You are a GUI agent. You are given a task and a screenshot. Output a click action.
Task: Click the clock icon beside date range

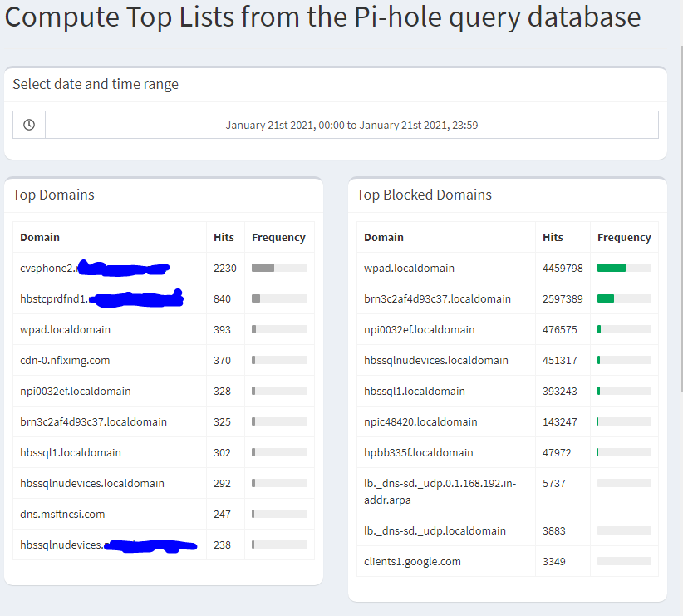pos(29,125)
